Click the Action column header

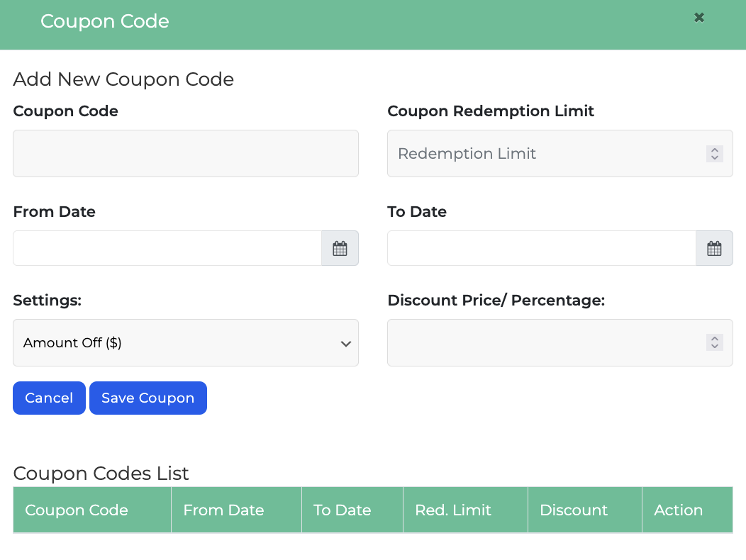[x=679, y=510]
